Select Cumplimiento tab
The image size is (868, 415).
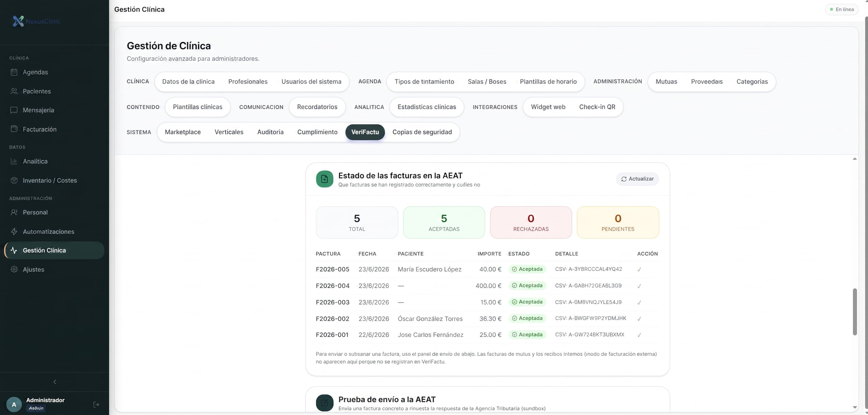[317, 132]
